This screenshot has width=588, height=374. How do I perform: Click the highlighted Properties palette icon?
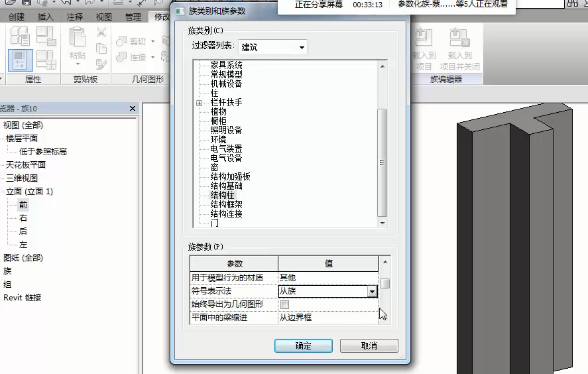click(21, 60)
